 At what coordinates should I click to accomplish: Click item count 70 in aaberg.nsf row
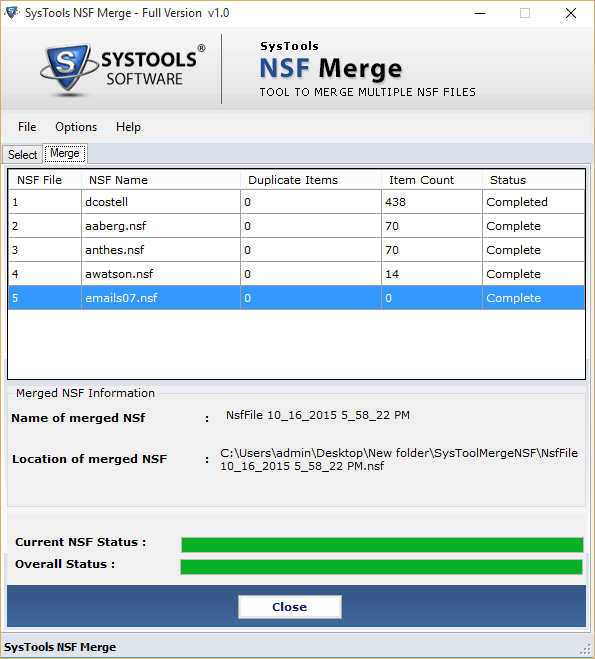click(432, 226)
